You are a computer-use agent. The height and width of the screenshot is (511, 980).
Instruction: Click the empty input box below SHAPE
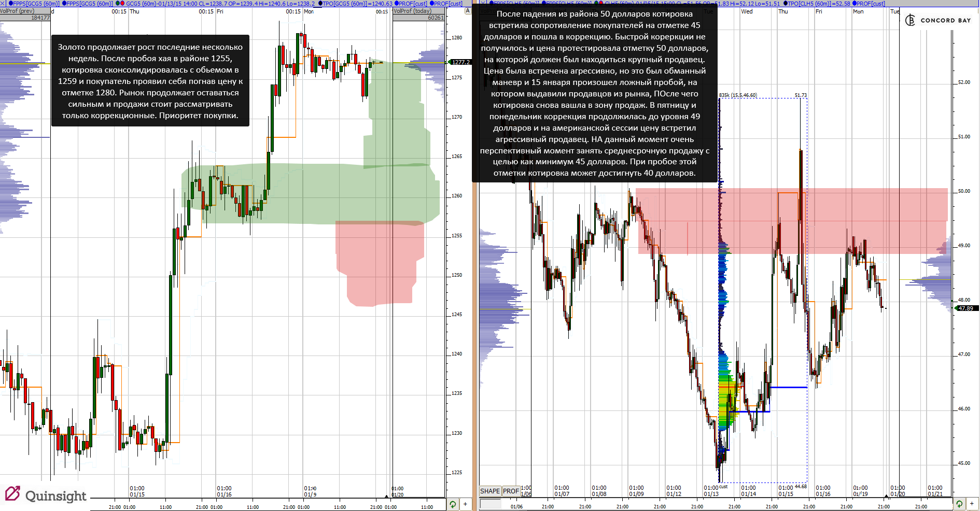tap(491, 504)
